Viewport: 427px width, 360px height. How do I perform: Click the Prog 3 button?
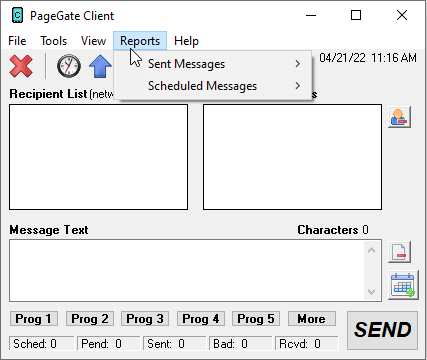tap(145, 319)
